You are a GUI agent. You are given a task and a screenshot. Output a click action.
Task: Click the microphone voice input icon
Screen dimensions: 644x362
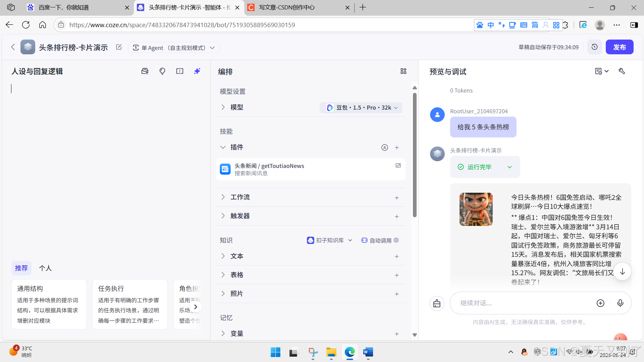pos(620,303)
